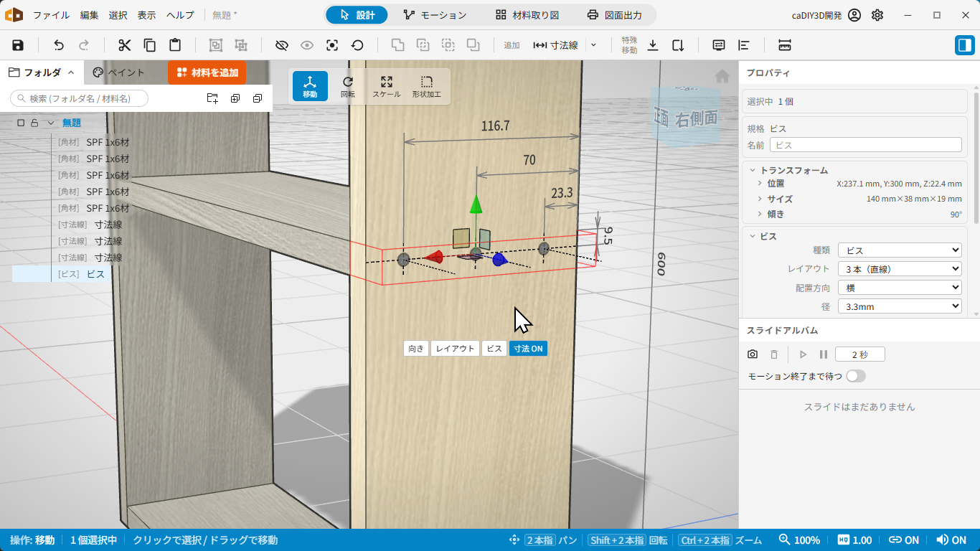Screen dimensions: 980x551
Task: Click the camera icon in slide album
Action: (x=753, y=354)
